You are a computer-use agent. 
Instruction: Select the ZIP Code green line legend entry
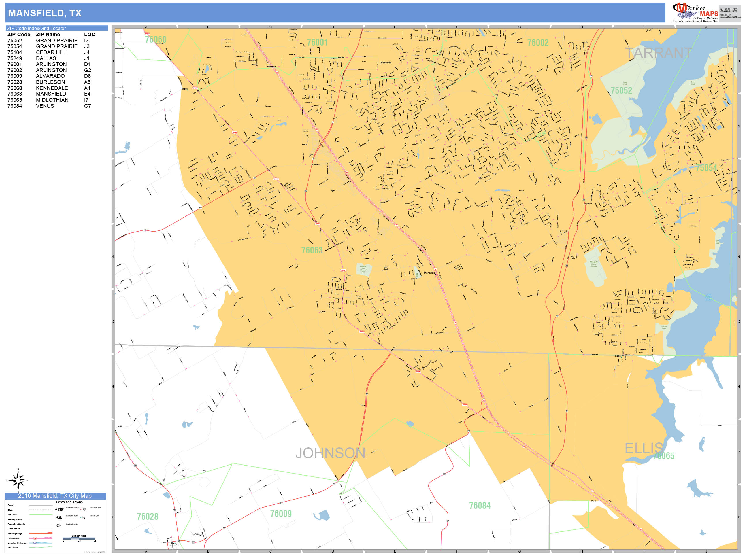coord(41,515)
